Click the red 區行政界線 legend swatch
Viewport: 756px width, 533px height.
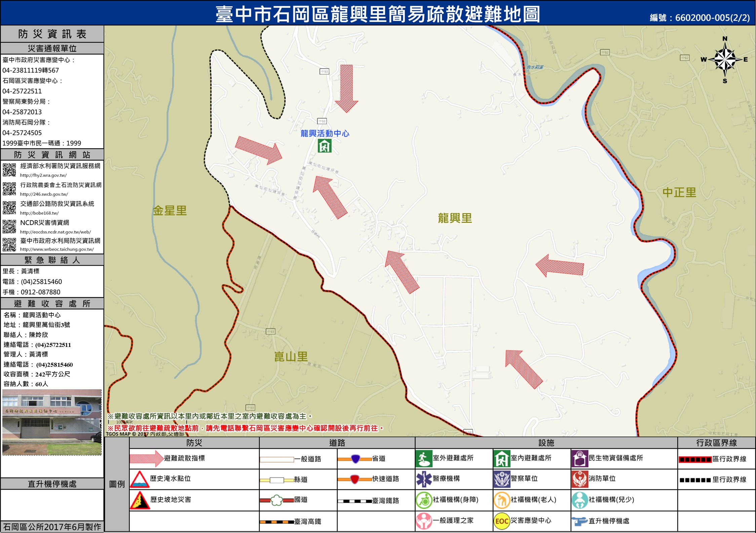[x=695, y=459]
